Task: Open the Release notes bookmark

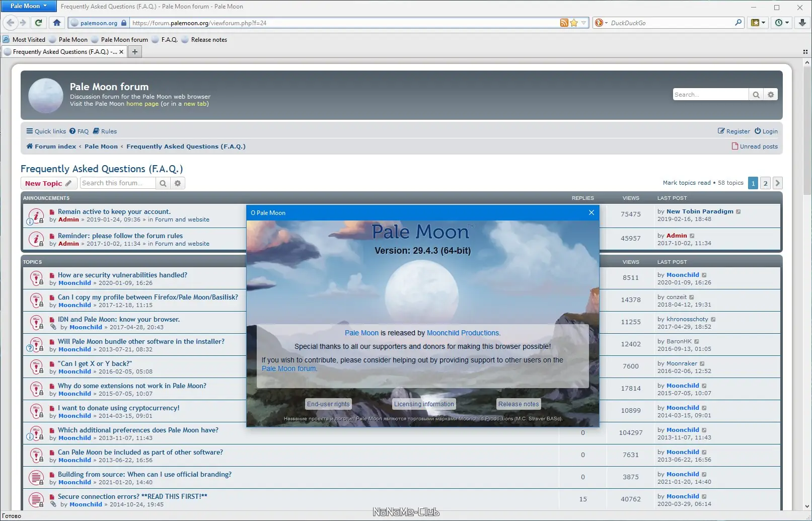Action: click(x=204, y=40)
